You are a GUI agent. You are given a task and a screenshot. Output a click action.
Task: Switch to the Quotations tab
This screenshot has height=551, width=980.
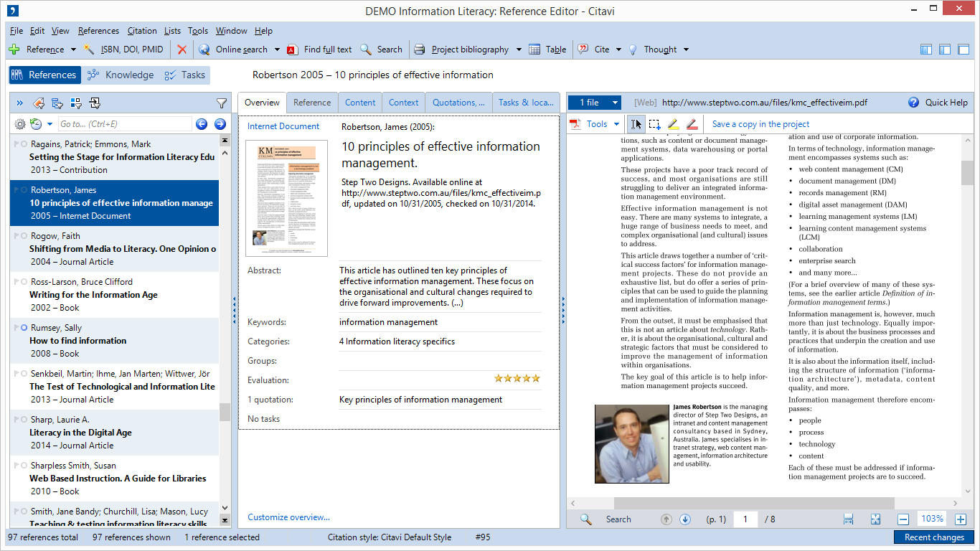point(458,103)
